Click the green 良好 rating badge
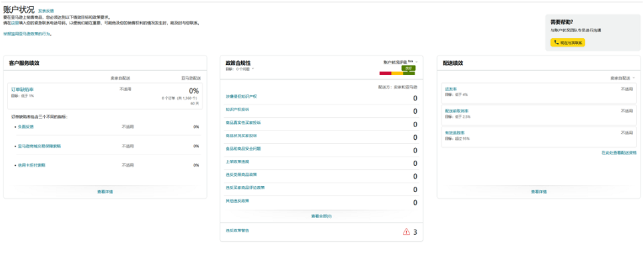The image size is (644, 267). [408, 68]
